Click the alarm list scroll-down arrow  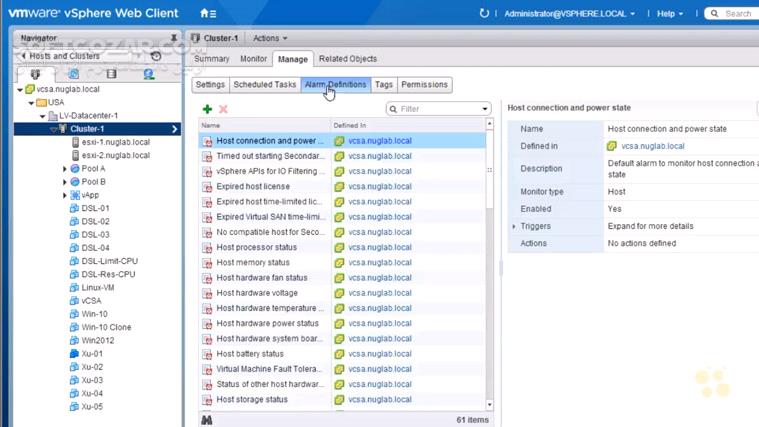tap(489, 404)
